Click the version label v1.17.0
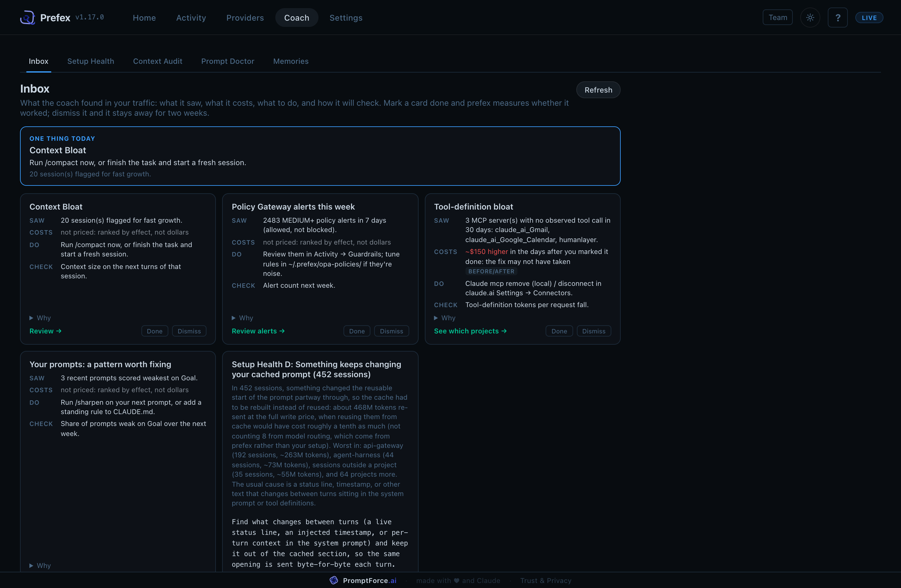The image size is (901, 588). (x=89, y=17)
